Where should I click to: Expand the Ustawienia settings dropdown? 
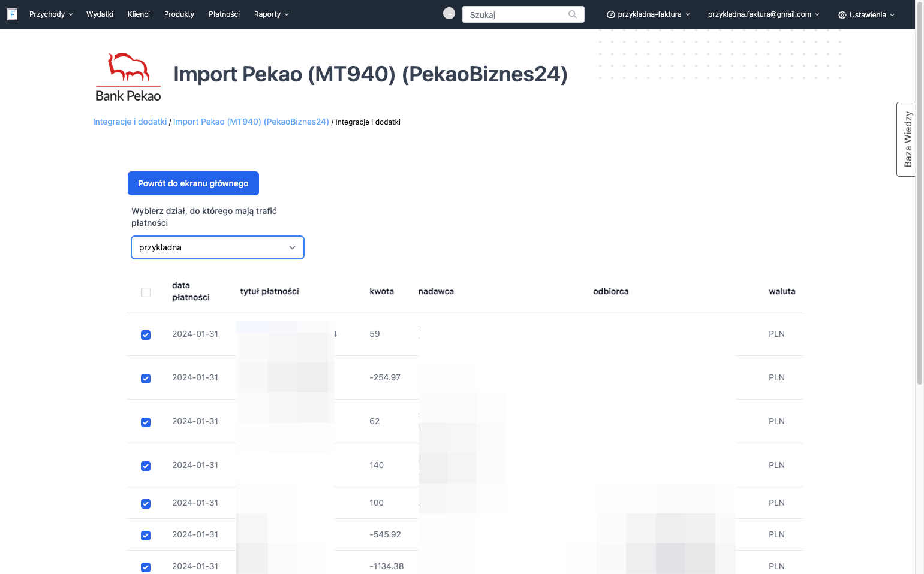[x=866, y=15]
